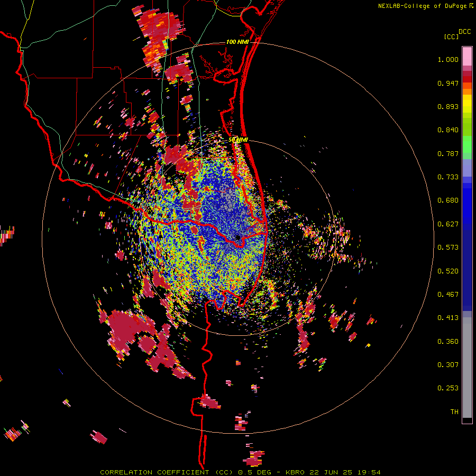Click the NEXLAB-College of DuPage label

424,6
